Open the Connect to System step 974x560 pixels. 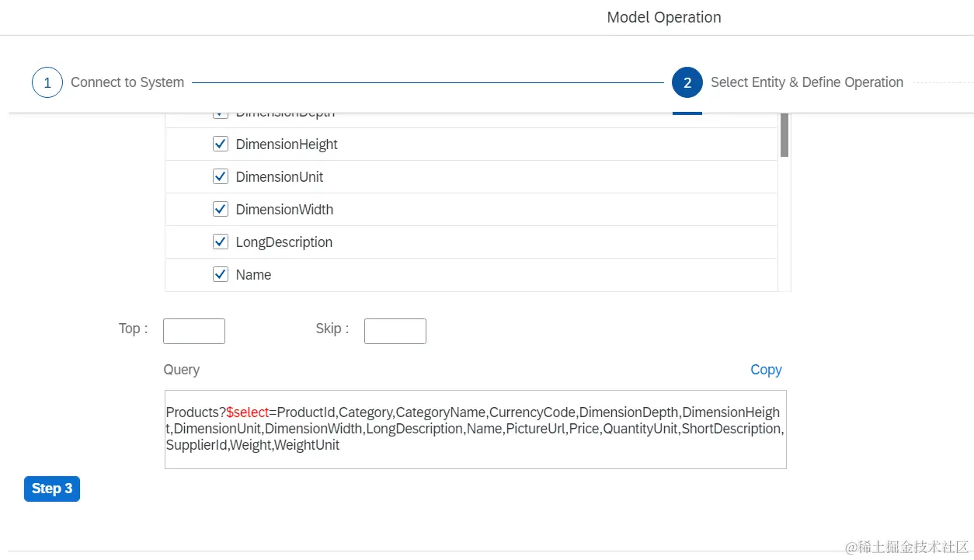[127, 82]
